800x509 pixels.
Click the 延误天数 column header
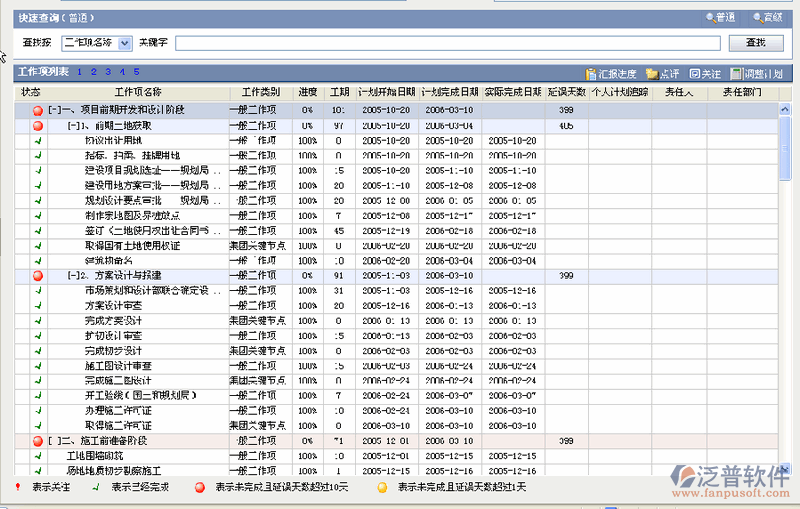[566, 92]
